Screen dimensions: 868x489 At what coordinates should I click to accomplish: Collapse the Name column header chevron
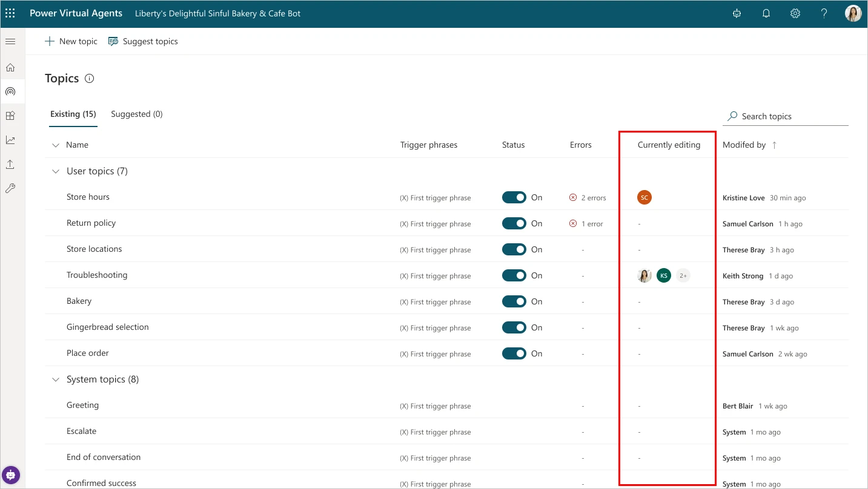pyautogui.click(x=55, y=145)
